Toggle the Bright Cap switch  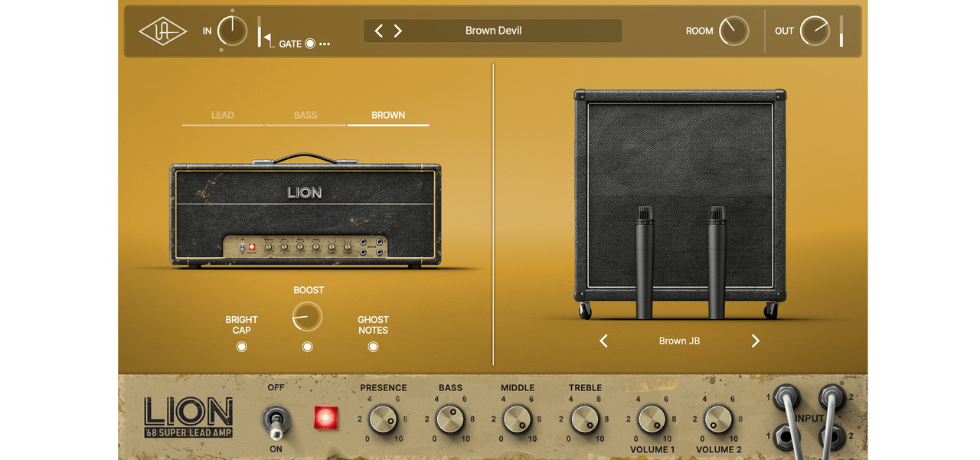pos(242,347)
